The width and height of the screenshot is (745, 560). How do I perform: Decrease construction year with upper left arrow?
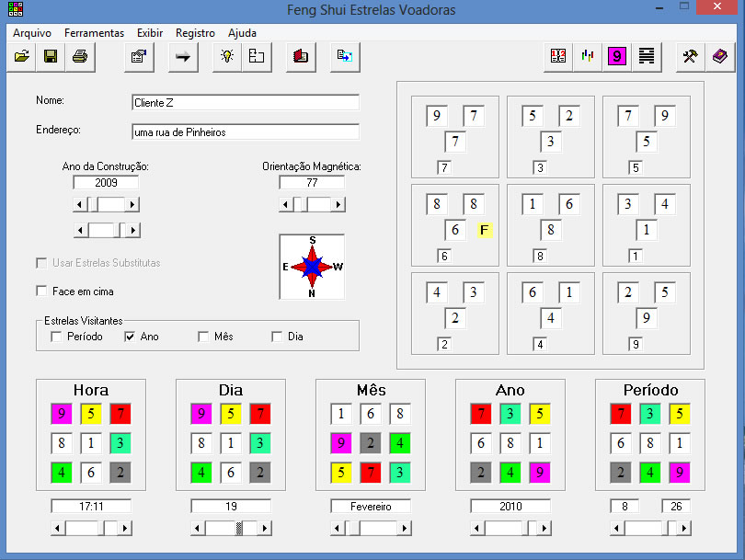(79, 205)
